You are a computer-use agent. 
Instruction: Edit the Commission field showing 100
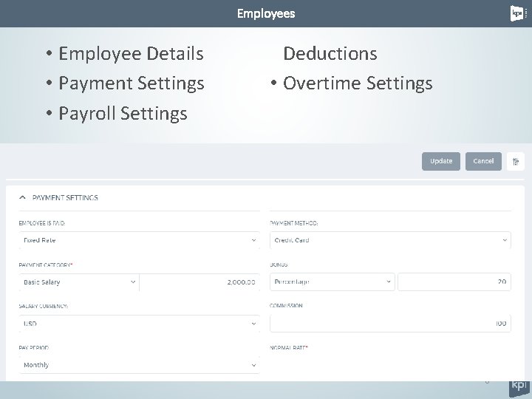[x=390, y=324]
